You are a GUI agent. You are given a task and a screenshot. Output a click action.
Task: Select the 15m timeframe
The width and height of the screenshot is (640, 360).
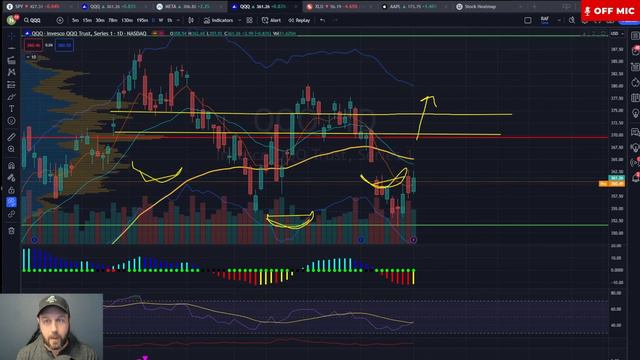[87, 20]
